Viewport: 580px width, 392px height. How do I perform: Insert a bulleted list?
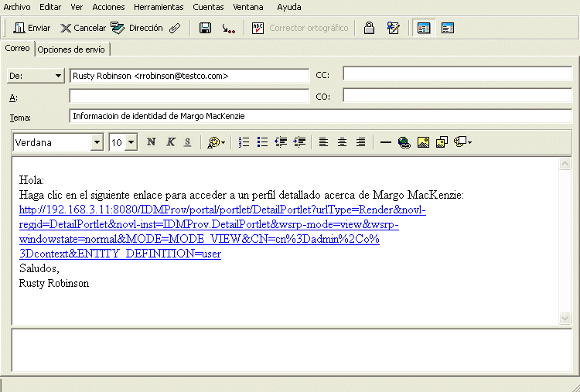pos(262,142)
